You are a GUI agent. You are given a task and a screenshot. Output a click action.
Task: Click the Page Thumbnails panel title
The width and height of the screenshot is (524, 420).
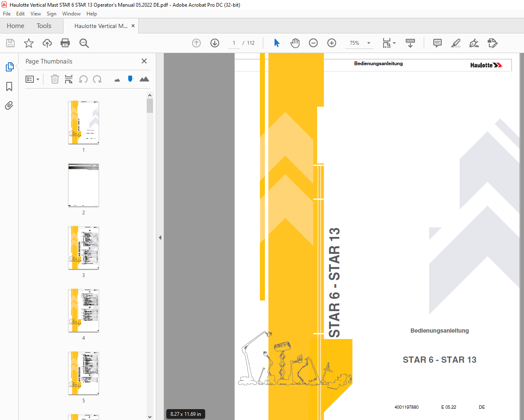pos(49,61)
